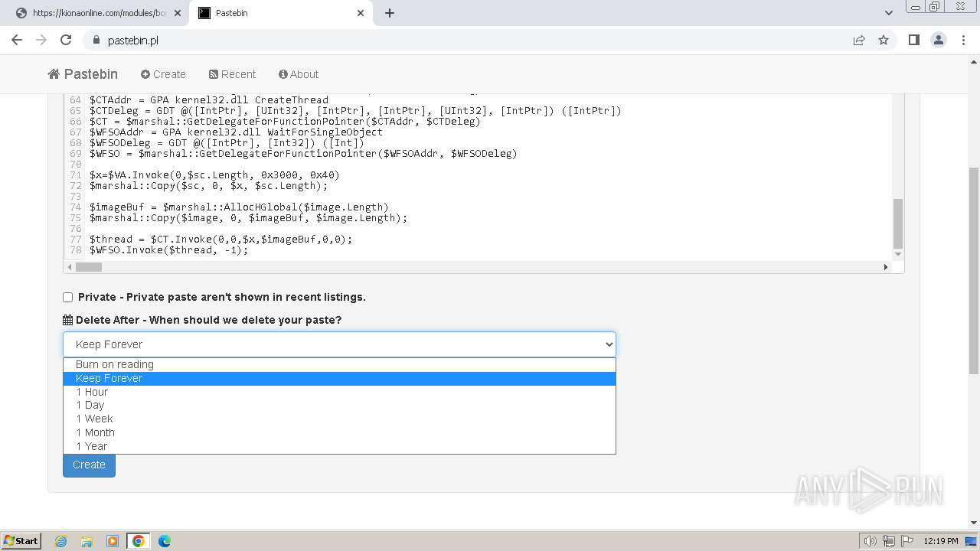Go back to previous page

pyautogui.click(x=17, y=40)
